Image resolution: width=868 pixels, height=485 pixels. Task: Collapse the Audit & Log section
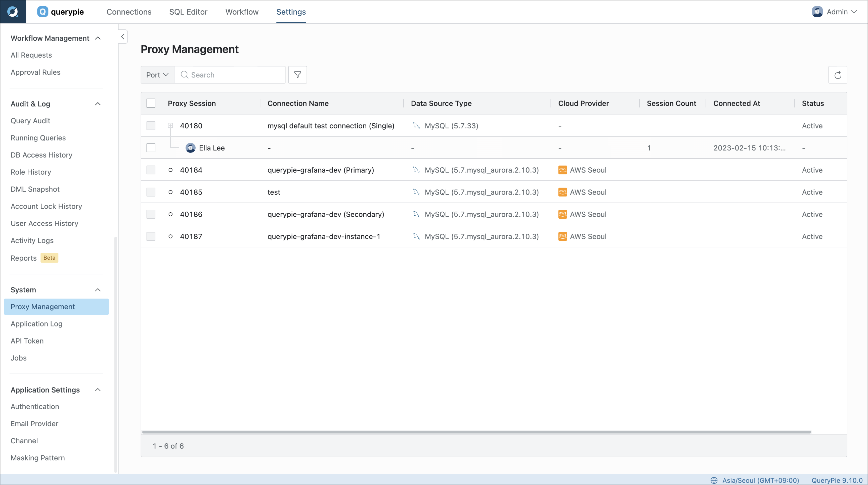pyautogui.click(x=98, y=104)
